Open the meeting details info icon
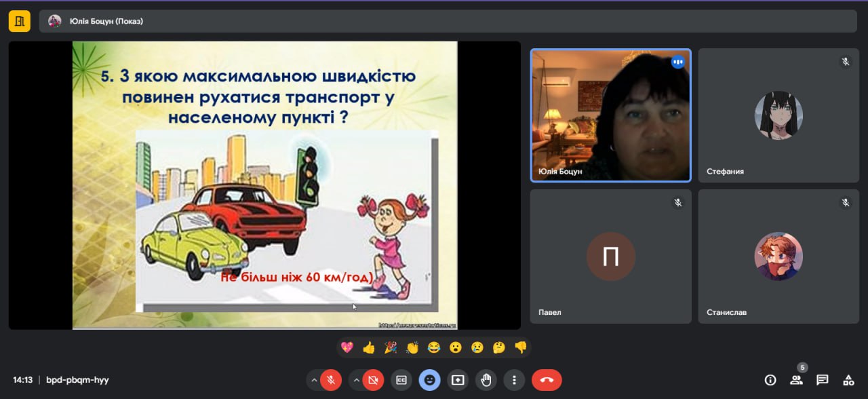 (770, 380)
